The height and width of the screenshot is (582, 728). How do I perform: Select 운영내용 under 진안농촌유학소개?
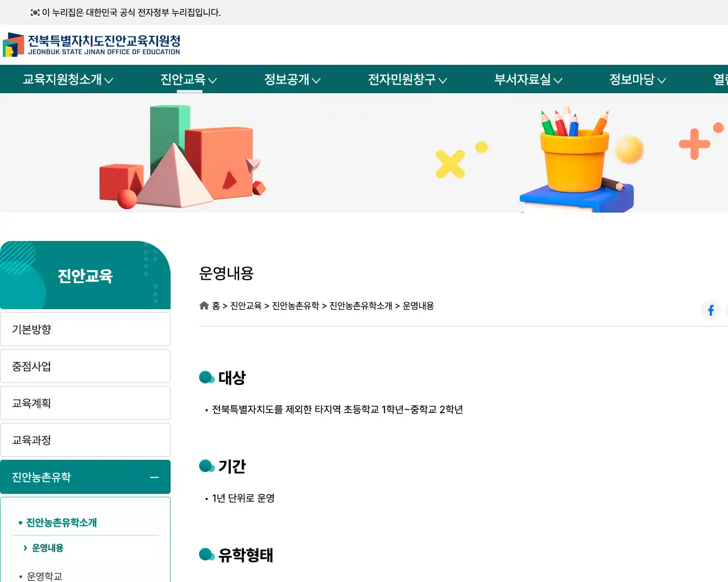[46, 548]
